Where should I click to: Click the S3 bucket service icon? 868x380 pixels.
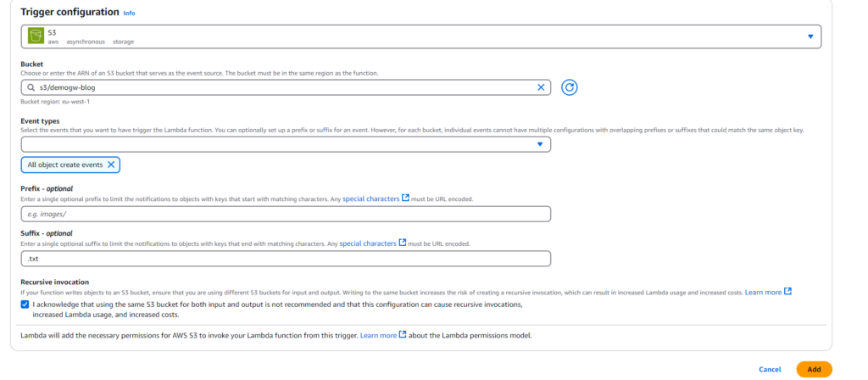click(36, 36)
